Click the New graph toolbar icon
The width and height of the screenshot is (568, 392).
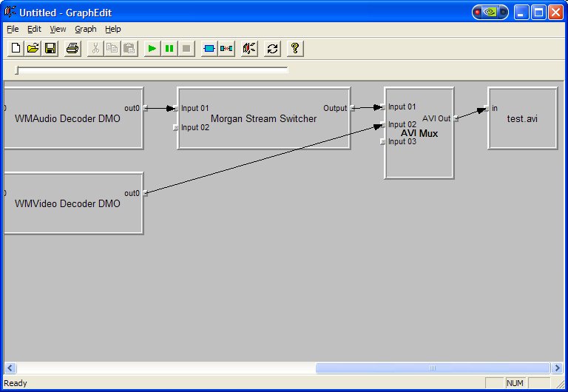(x=16, y=48)
